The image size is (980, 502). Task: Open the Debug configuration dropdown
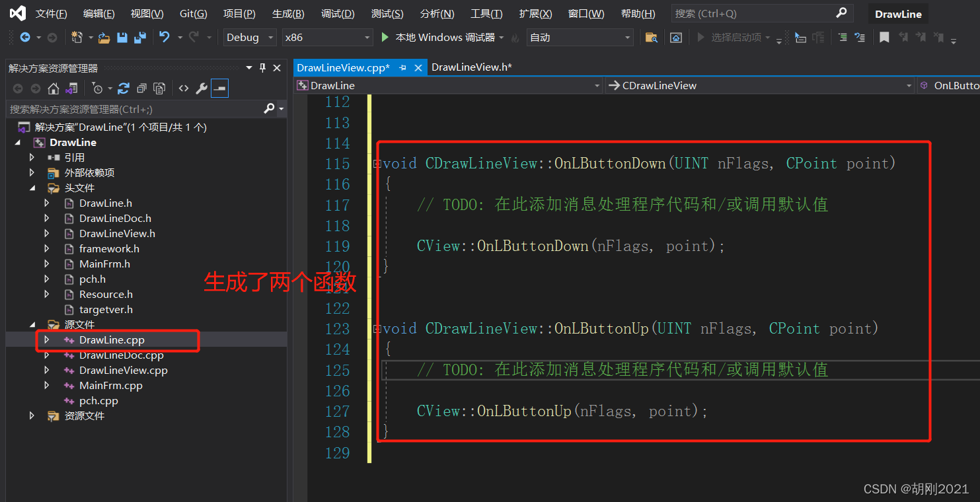coord(250,38)
